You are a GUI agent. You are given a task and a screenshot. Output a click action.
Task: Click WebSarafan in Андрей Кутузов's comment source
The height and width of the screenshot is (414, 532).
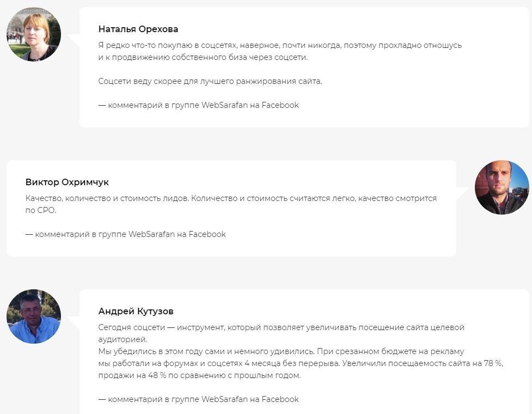224,399
